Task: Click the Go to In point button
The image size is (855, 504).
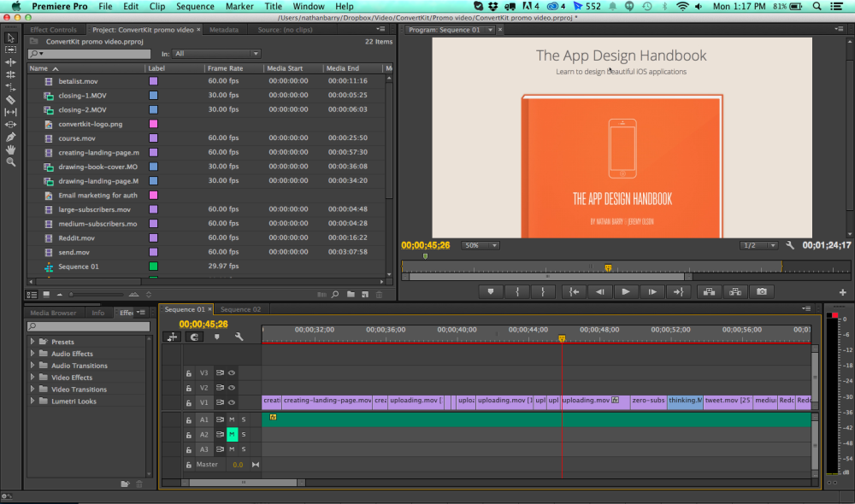Action: pyautogui.click(x=574, y=291)
